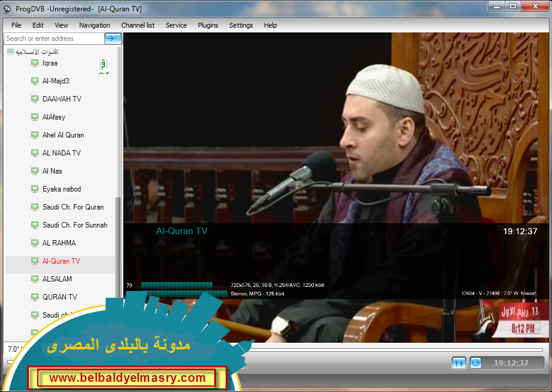Select the Al-Majd3 channel
552x392 pixels.
(56, 81)
